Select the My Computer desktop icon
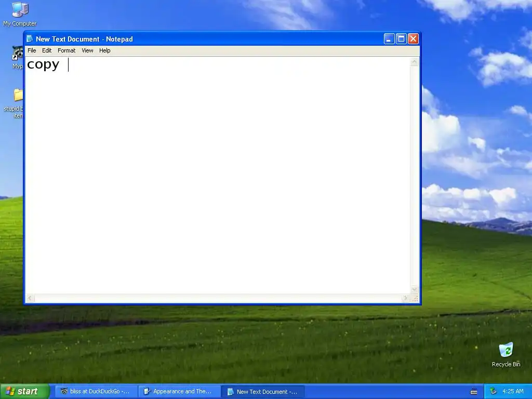 coord(20,14)
